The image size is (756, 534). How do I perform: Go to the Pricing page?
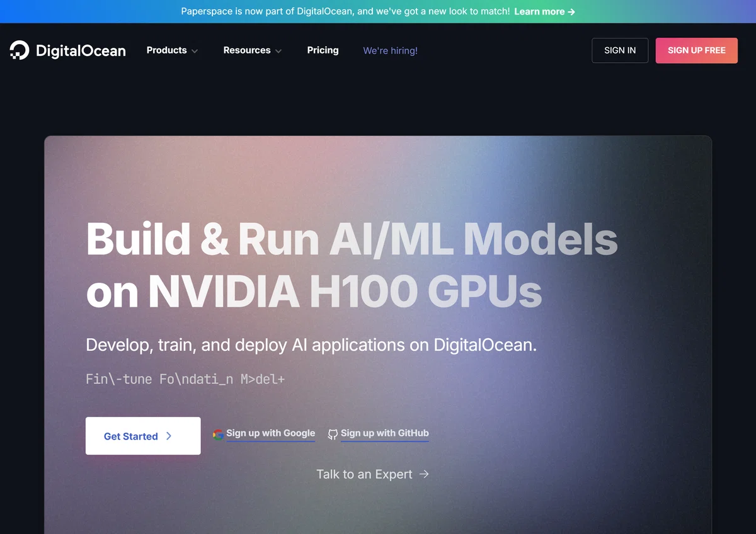(323, 50)
